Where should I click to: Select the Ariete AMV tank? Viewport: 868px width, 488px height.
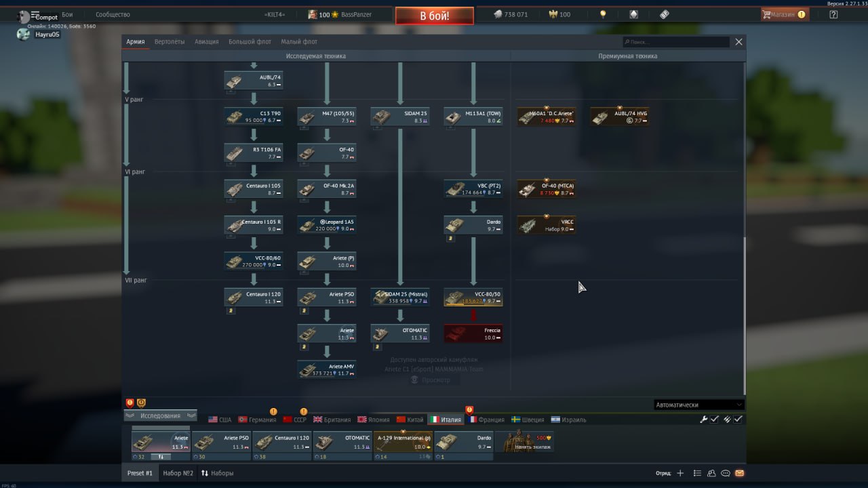click(x=327, y=370)
